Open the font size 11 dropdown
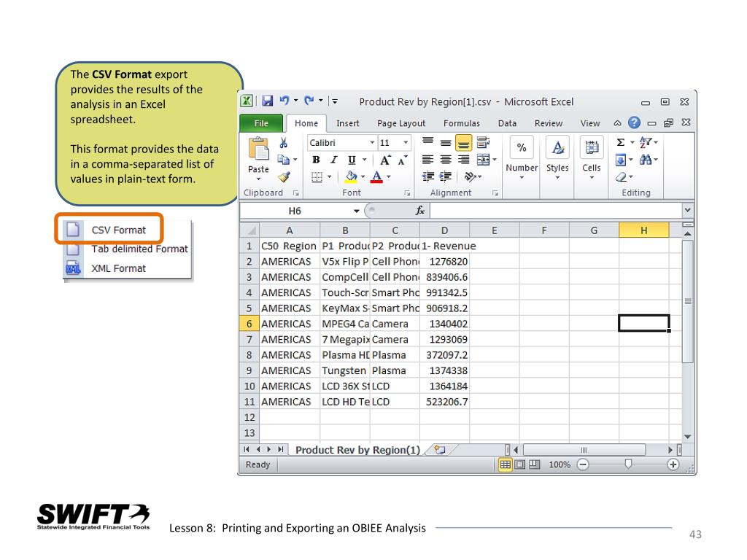 406,142
